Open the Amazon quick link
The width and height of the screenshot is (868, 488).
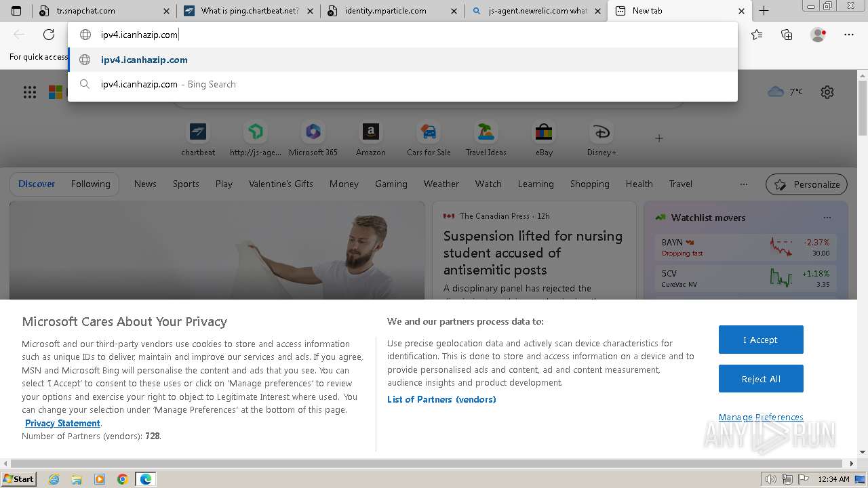point(371,140)
